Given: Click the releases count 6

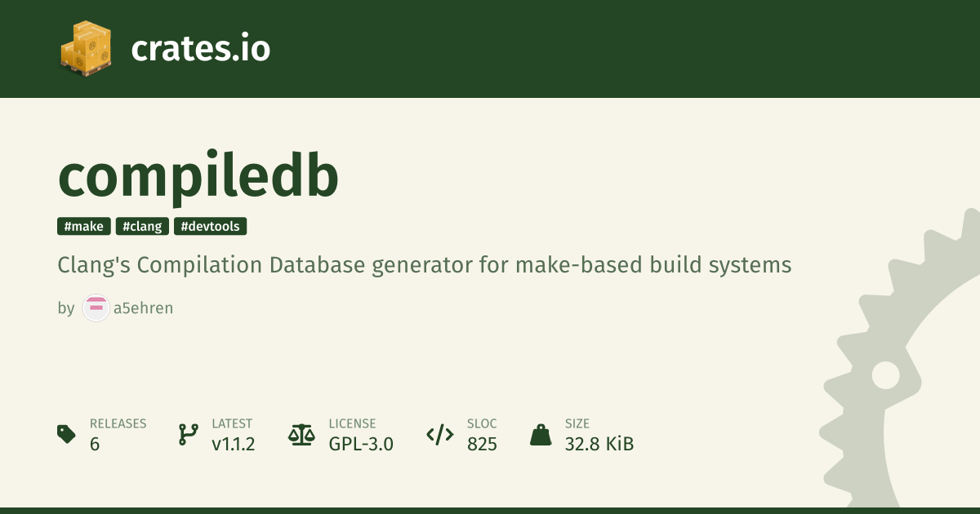Looking at the screenshot, I should click(x=95, y=444).
